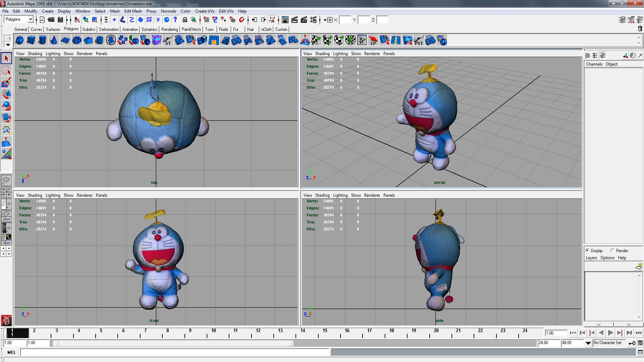Screen dimensions: 644x362
Task: Toggle Make Live magnet
Action: [x=241, y=20]
